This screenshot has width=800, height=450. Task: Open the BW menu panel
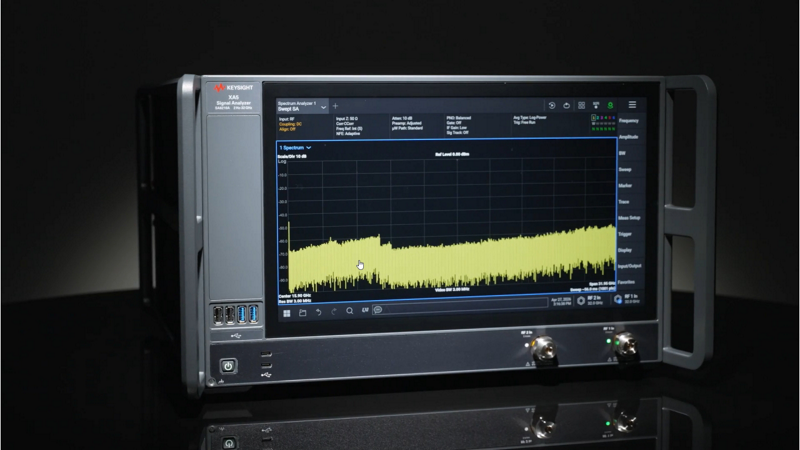(x=622, y=153)
